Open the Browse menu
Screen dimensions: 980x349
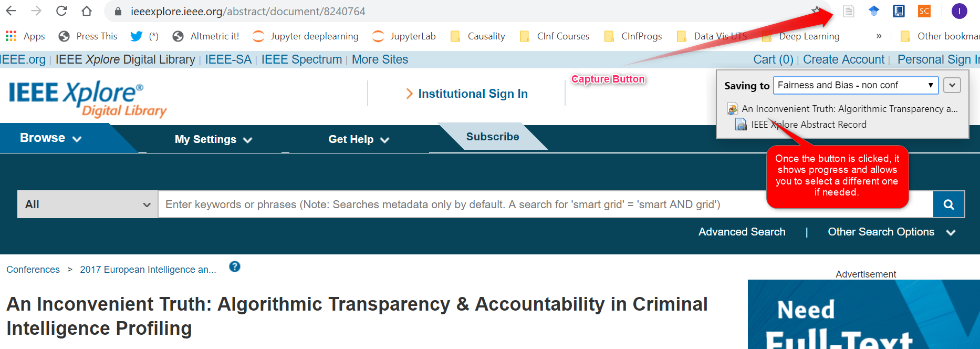tap(51, 138)
